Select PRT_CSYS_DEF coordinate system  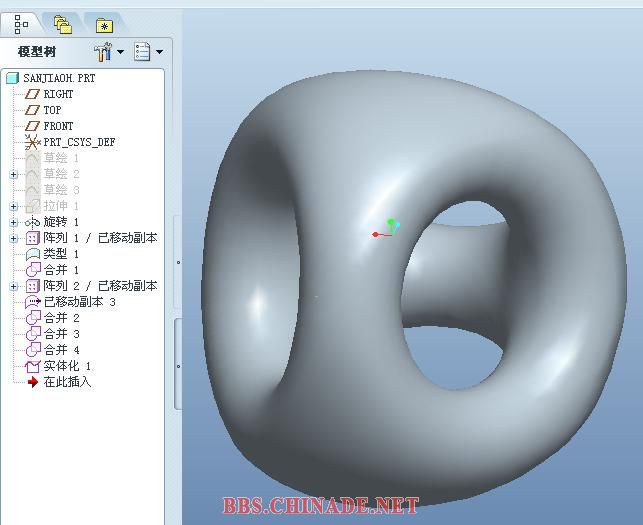tap(80, 142)
